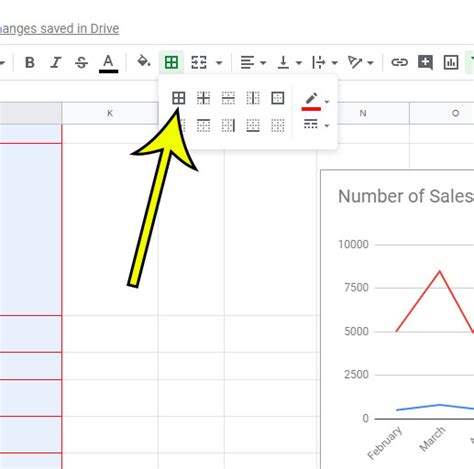The width and height of the screenshot is (474, 469).
Task: Toggle Bold formatting in toolbar
Action: point(30,62)
